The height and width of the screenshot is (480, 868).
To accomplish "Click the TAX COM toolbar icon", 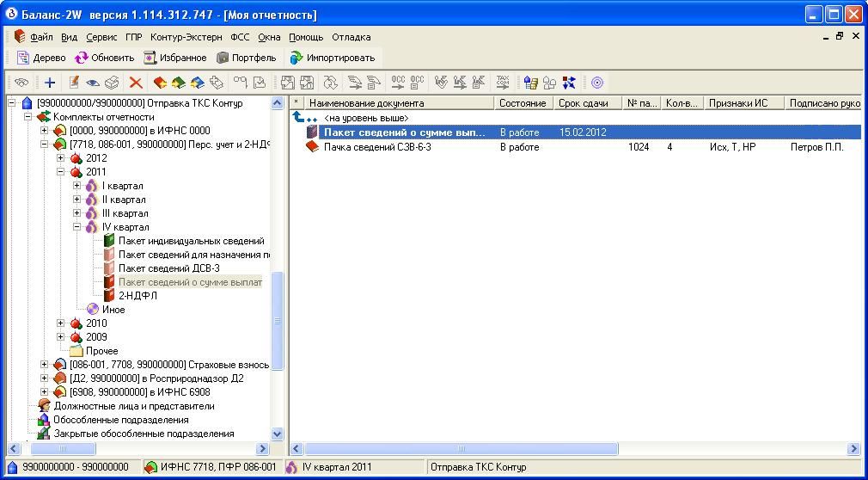I will (x=503, y=83).
